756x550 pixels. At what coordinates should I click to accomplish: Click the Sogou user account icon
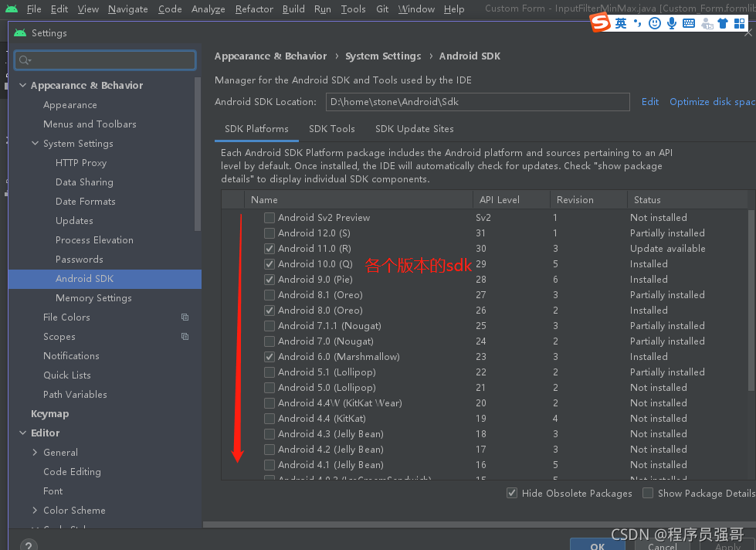707,23
